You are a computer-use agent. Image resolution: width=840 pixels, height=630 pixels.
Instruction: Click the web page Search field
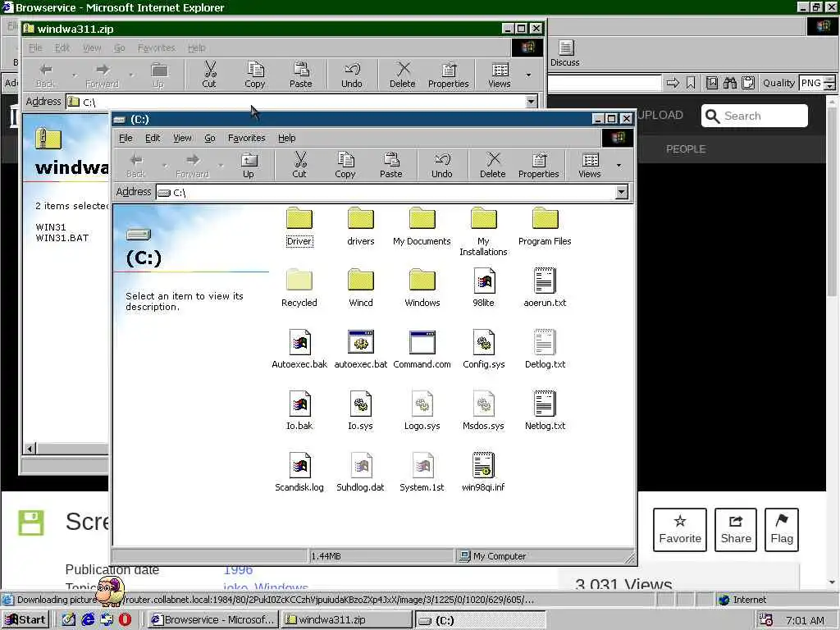pyautogui.click(x=755, y=116)
